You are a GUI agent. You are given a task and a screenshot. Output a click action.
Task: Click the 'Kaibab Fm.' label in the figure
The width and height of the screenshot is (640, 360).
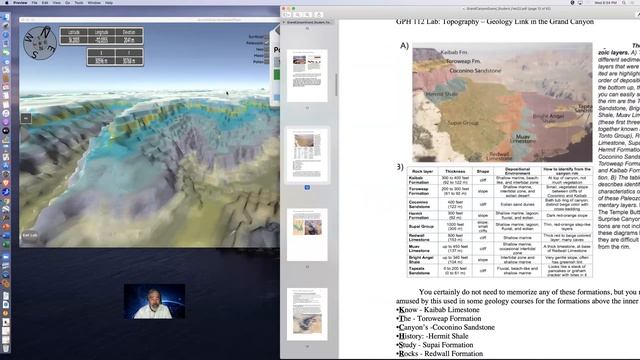pos(454,52)
